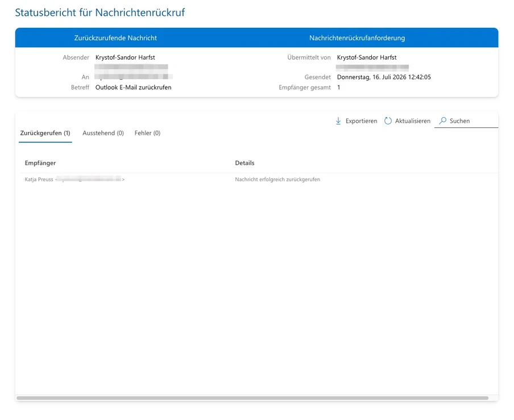Screen dimensions: 514x420
Task: Focus the Suchen search field
Action: pos(466,121)
